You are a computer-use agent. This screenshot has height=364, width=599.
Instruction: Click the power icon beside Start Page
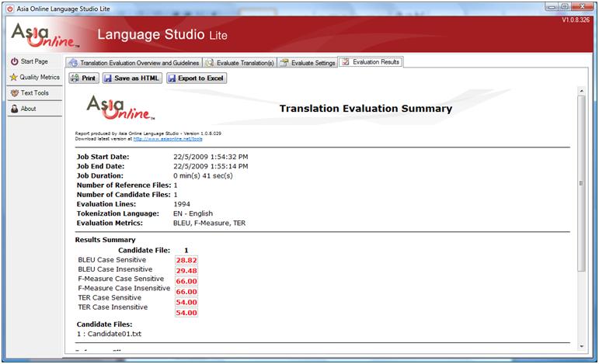point(15,61)
